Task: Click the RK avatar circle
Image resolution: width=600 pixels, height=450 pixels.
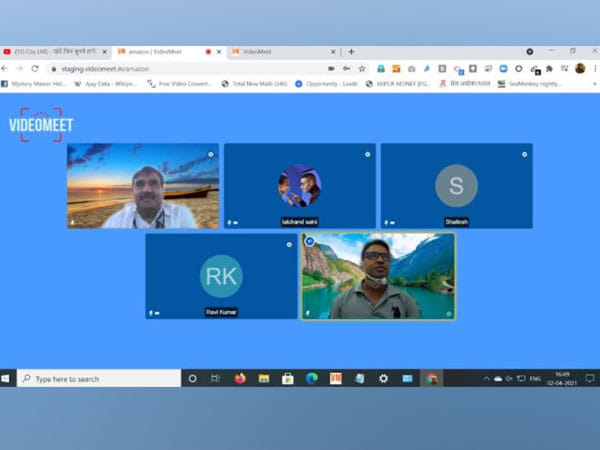Action: pos(221,276)
